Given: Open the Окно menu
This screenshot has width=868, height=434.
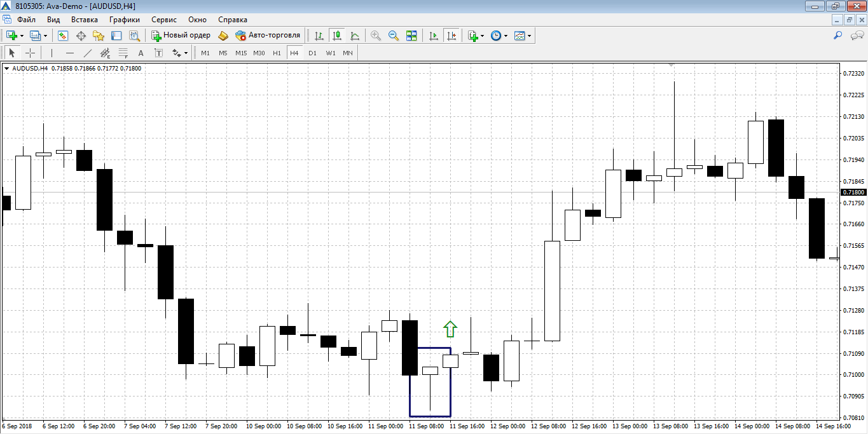Looking at the screenshot, I should coord(198,20).
